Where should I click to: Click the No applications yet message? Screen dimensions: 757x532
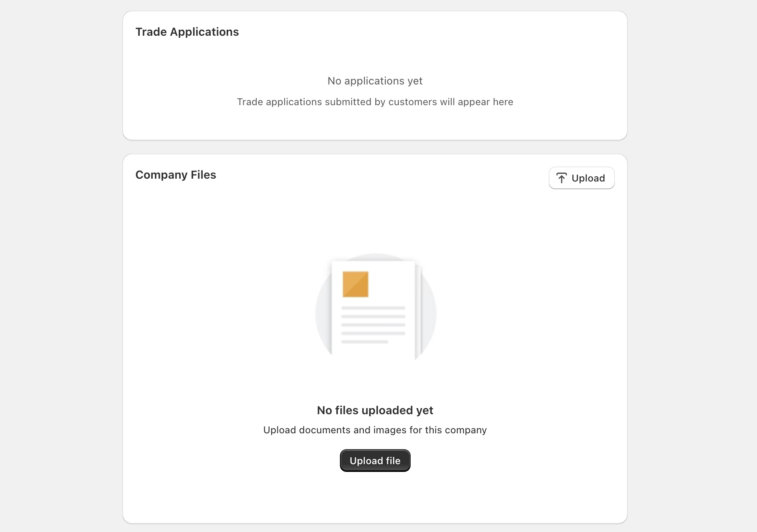[374, 81]
